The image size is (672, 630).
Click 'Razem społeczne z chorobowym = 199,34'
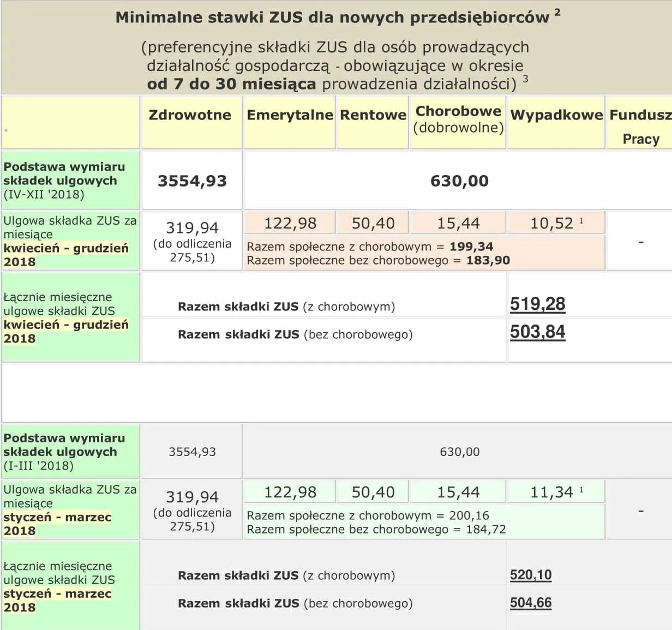370,247
